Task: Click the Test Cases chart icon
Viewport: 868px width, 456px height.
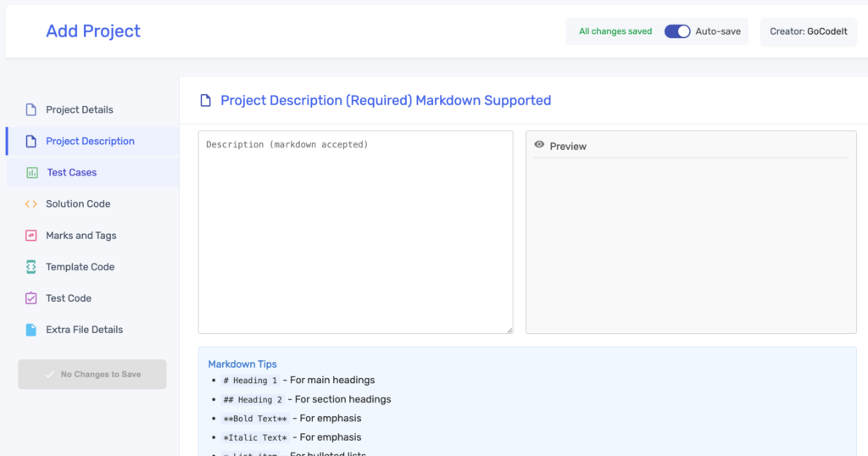Action: [32, 173]
